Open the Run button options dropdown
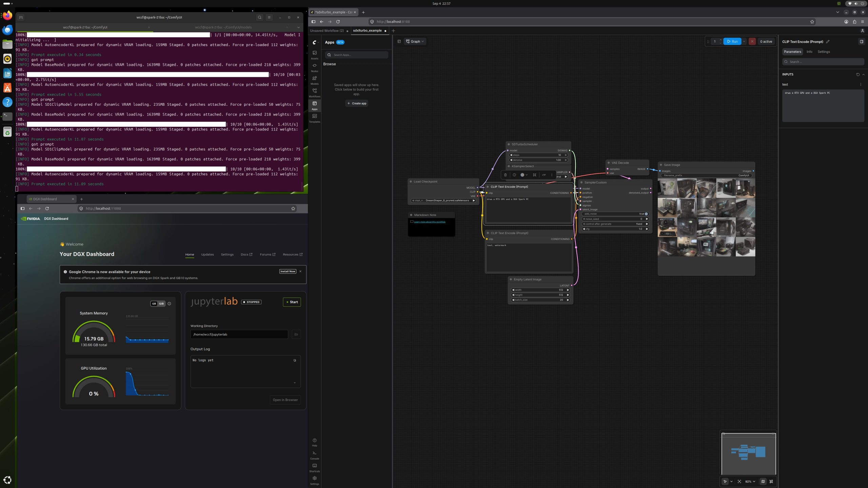The height and width of the screenshot is (488, 868). [x=744, y=41]
